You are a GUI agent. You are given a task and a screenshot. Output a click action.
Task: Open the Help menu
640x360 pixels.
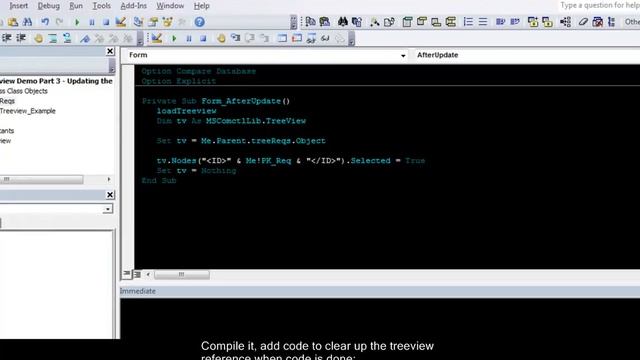coord(202,6)
